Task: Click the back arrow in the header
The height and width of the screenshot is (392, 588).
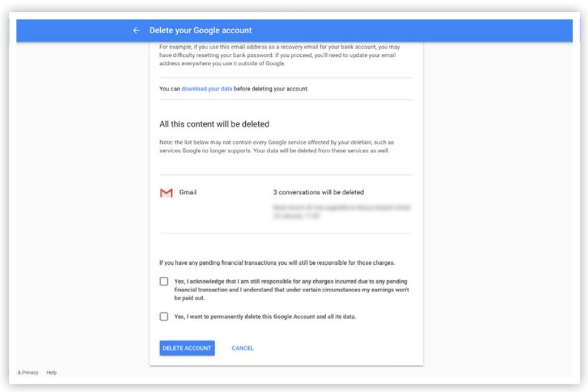Action: [x=137, y=30]
